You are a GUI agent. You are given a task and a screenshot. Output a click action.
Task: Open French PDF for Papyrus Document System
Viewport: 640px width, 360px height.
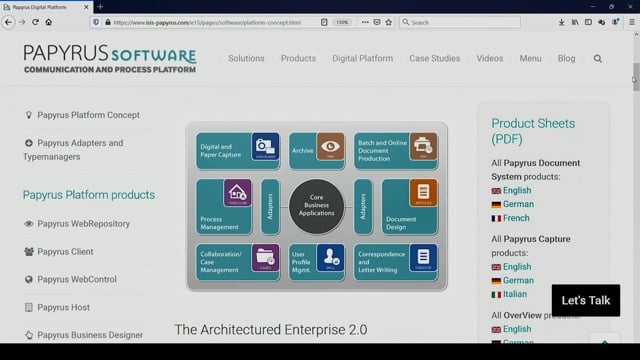point(516,218)
